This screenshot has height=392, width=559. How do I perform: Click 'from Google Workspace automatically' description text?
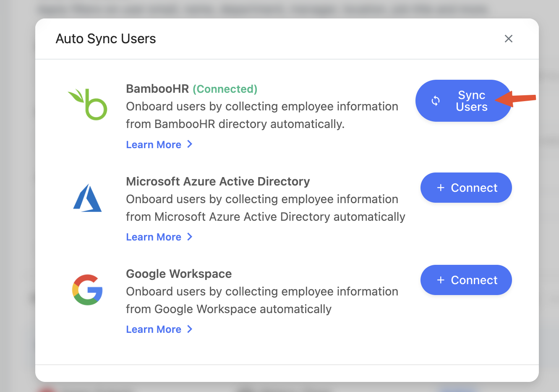[x=229, y=309]
